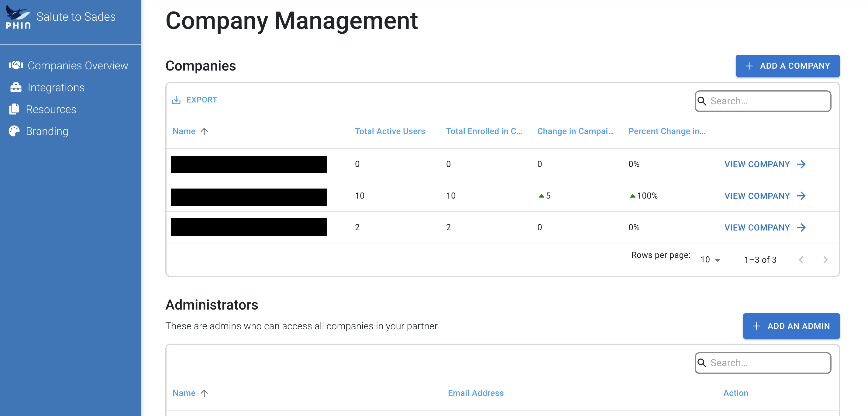Click the Administrators section heading
Image resolution: width=868 pixels, height=416 pixels.
pos(212,305)
